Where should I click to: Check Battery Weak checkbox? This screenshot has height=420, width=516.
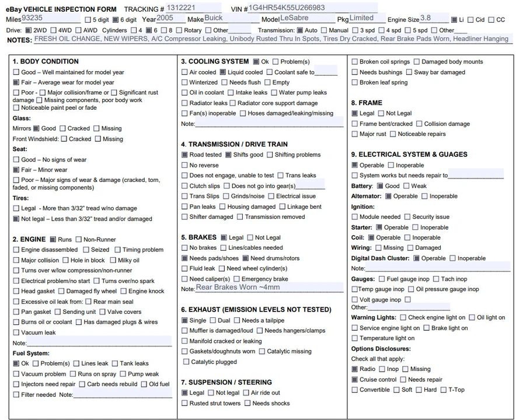(406, 186)
